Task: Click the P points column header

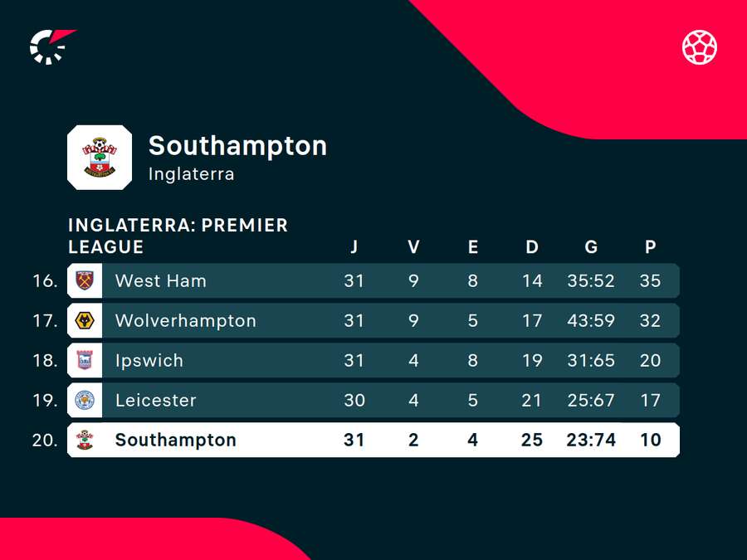Action: (x=650, y=246)
